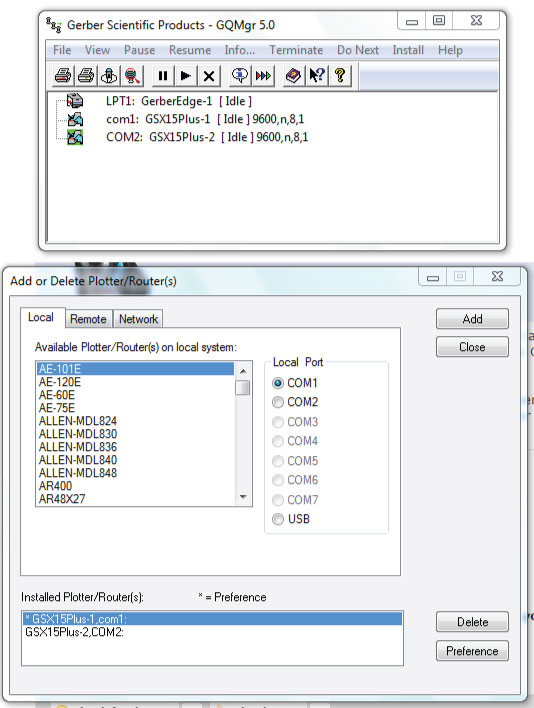
Task: Click the context help arrow-question icon
Action: tap(317, 75)
